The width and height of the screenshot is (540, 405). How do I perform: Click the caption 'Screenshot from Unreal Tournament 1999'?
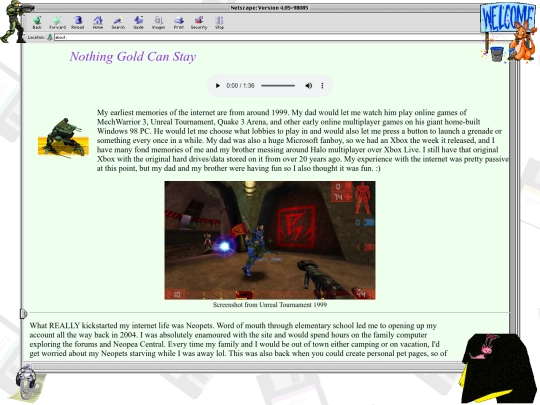(x=270, y=305)
